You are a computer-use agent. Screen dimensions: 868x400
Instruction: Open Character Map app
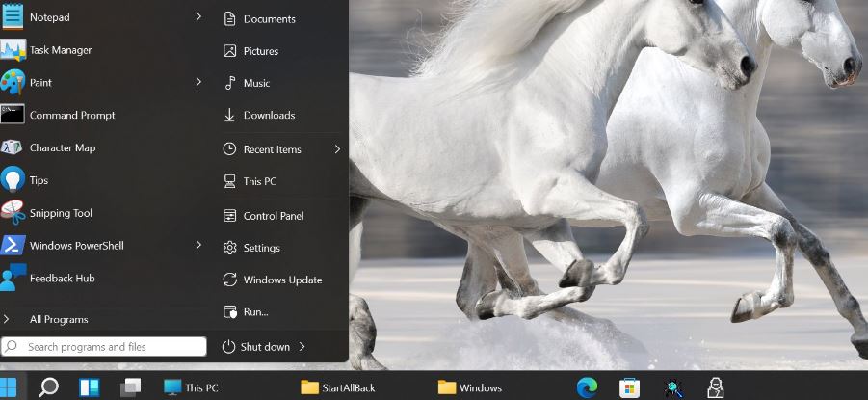pos(62,147)
